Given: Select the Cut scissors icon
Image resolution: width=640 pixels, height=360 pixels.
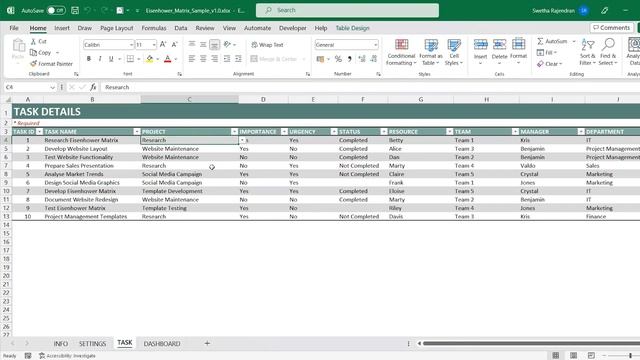Looking at the screenshot, I should pyautogui.click(x=33, y=42).
